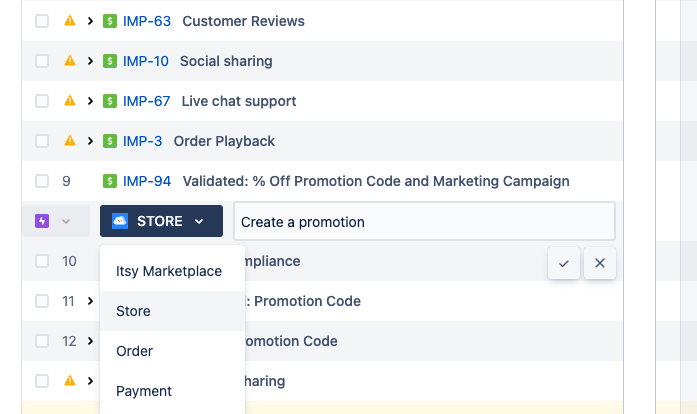The height and width of the screenshot is (414, 697).
Task: Click the Create a promotion summary field
Action: click(425, 221)
